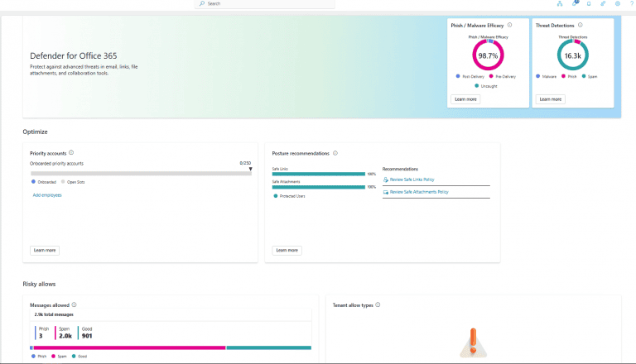Click Learn more in Posture recommendations card
Viewport: 636px width, 364px height.
point(287,251)
